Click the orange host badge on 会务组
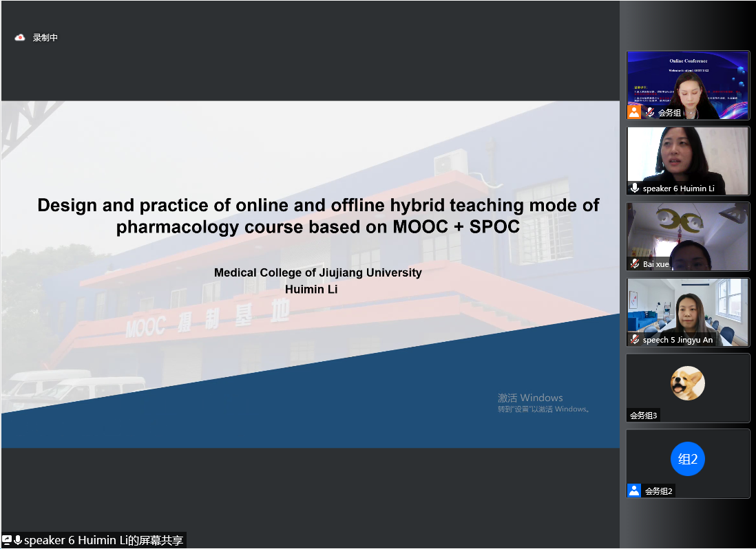This screenshot has width=756, height=549. click(634, 112)
